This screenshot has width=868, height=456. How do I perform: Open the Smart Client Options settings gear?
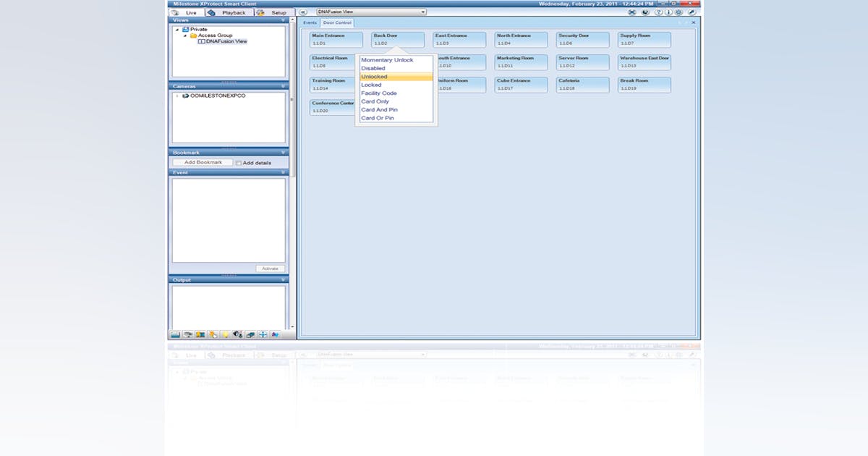click(x=678, y=12)
